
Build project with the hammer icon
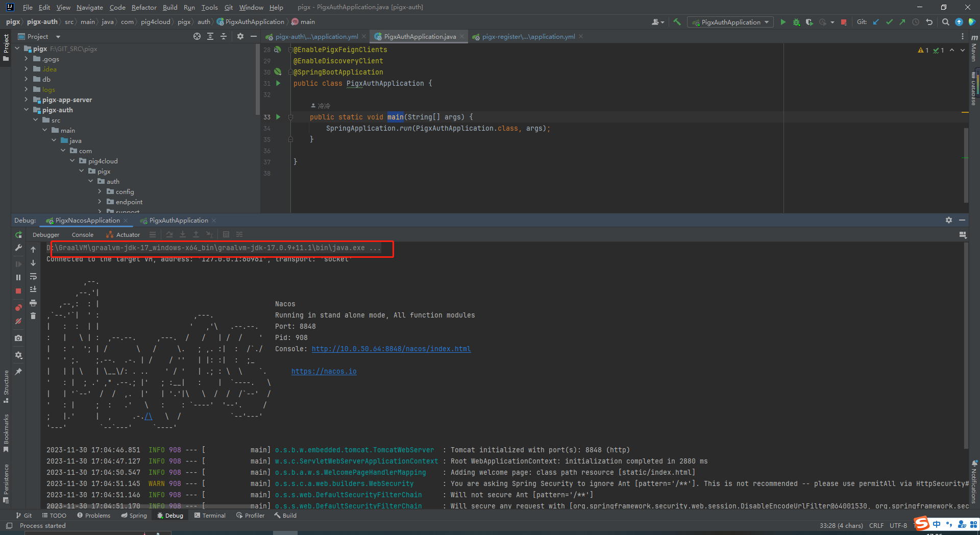click(x=677, y=22)
